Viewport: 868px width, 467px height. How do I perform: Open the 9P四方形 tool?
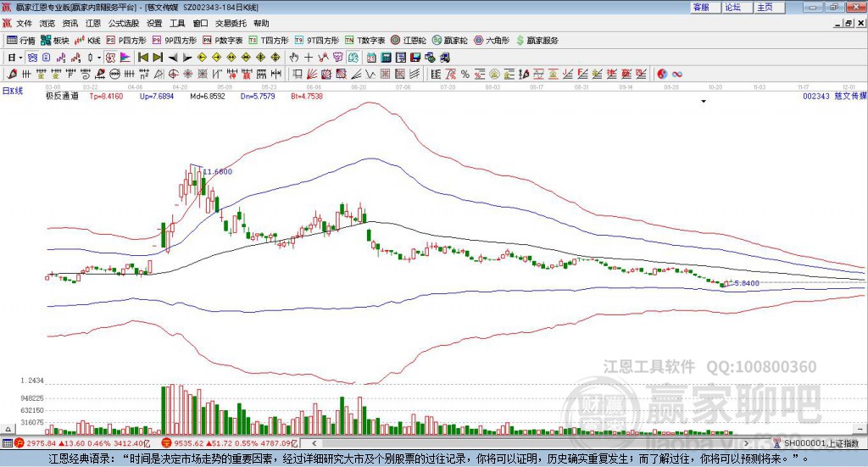175,41
